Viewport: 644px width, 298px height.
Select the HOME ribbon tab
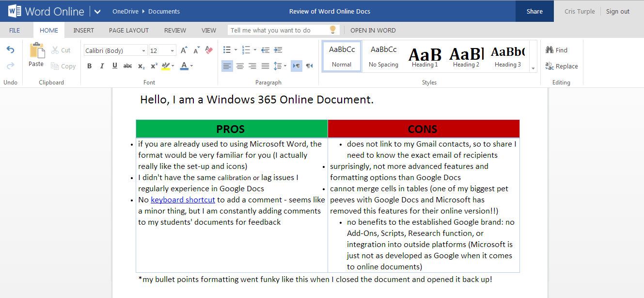point(49,30)
